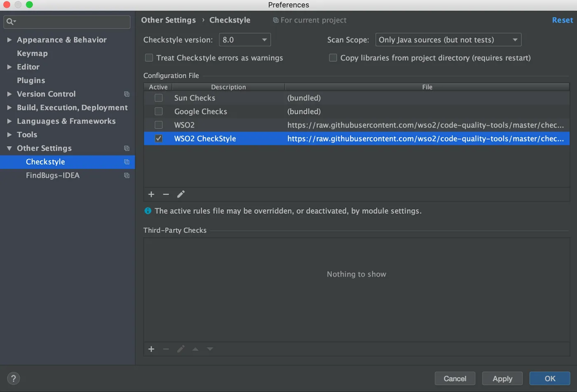Screen dimensions: 577x392
Task: Click the Active column header
Action: coord(158,87)
